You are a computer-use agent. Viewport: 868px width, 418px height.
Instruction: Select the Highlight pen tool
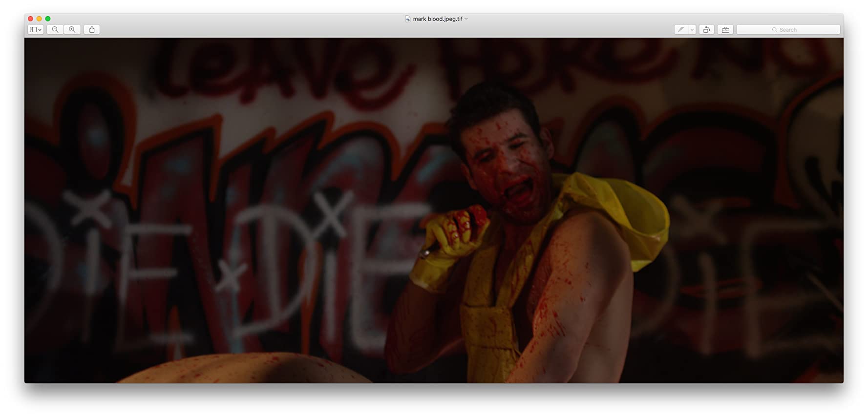tap(681, 30)
